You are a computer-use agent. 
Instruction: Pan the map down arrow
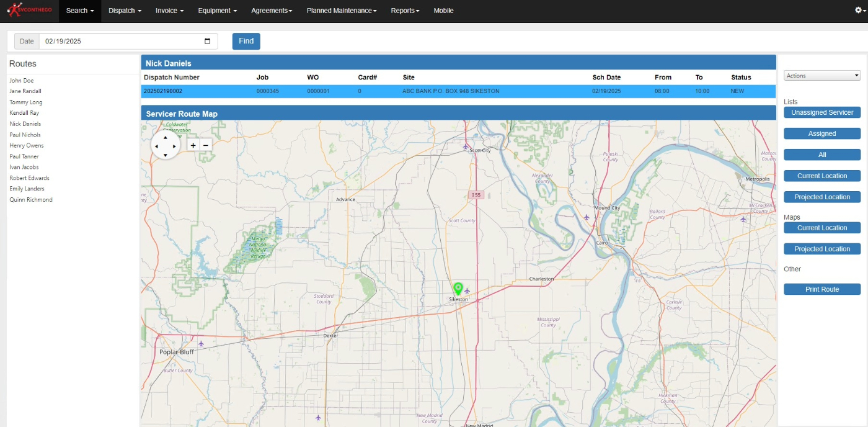[166, 155]
